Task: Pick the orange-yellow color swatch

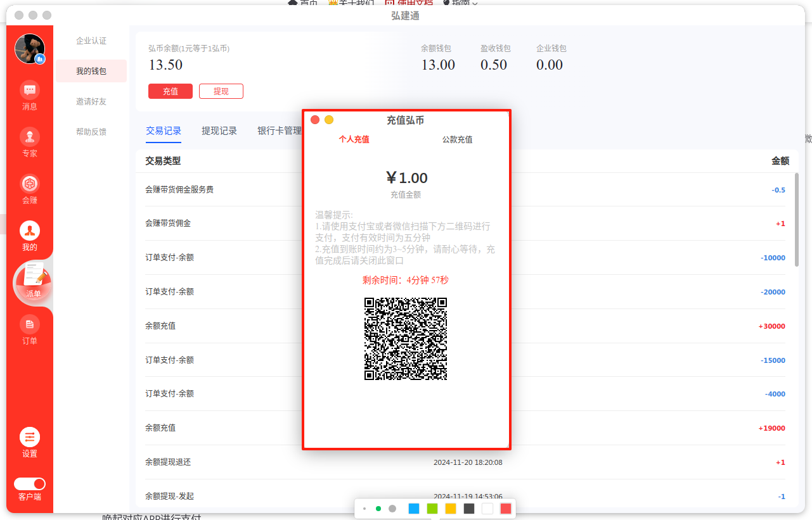Action: tap(451, 509)
